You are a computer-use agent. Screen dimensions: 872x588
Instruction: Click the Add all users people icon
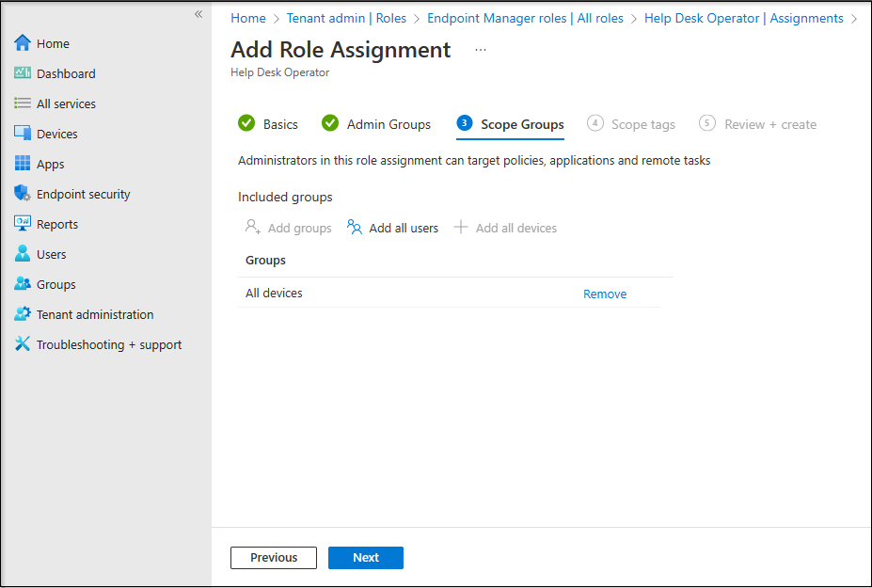(355, 227)
